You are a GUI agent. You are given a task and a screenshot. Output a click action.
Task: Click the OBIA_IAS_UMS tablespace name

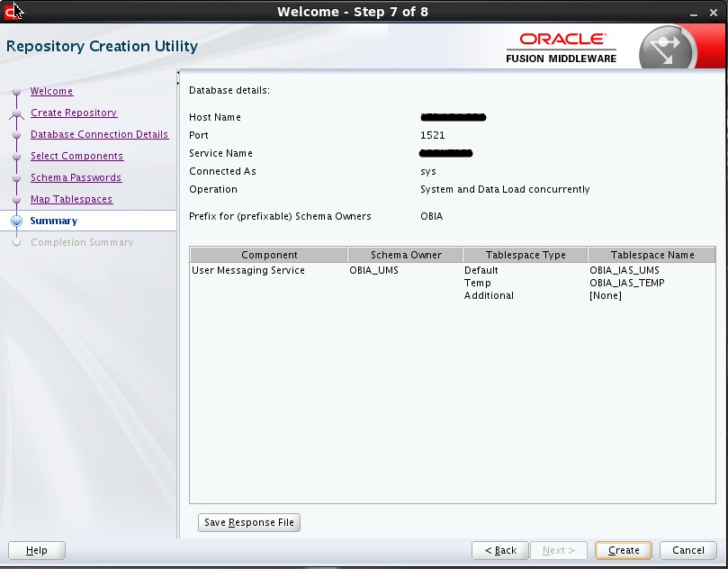(625, 270)
